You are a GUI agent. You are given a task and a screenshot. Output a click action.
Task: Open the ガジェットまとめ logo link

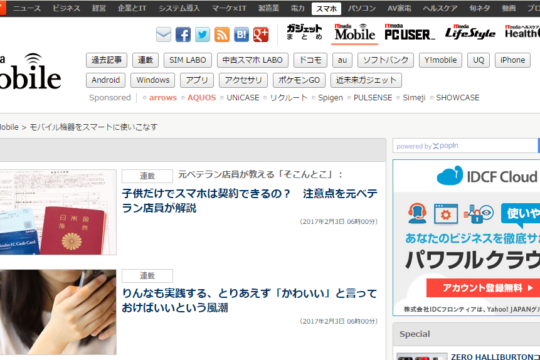(x=304, y=32)
